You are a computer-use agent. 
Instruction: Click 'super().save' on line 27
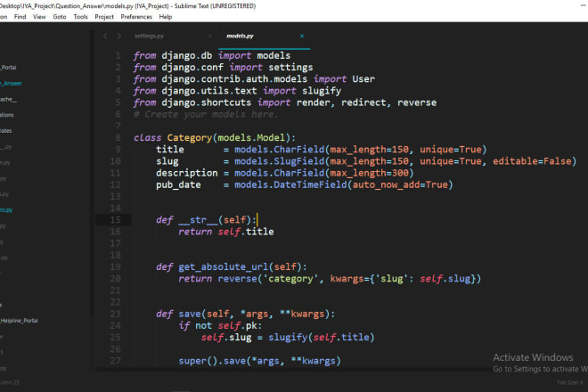pyautogui.click(x=212, y=361)
